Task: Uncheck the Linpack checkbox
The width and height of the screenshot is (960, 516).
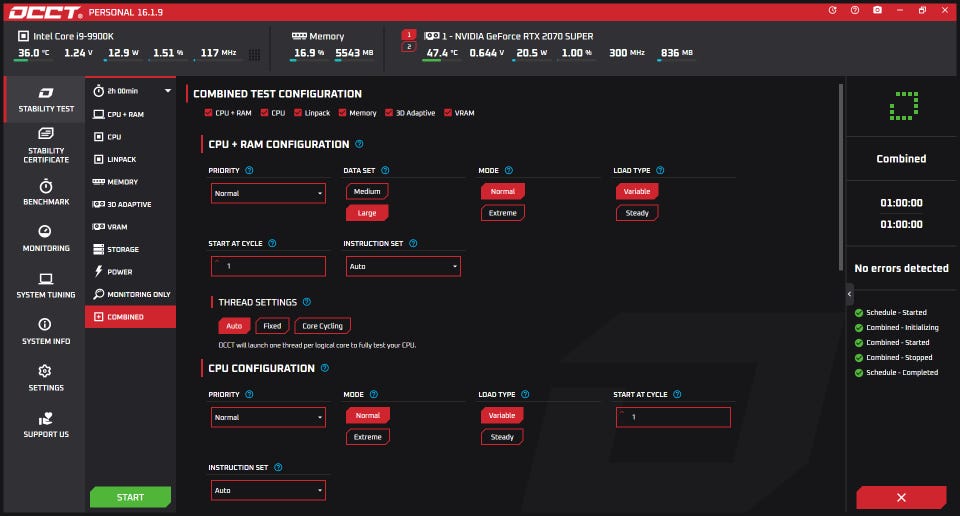Action: (298, 113)
